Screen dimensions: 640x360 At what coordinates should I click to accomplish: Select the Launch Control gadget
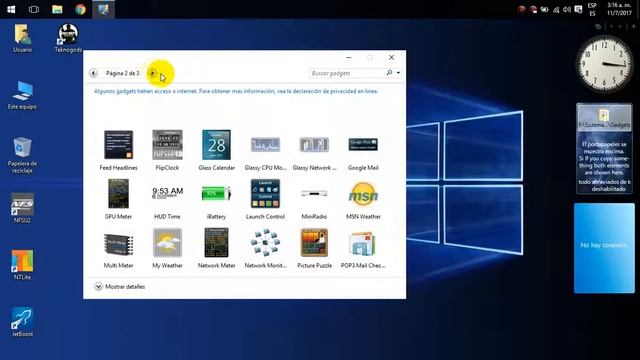pos(265,199)
